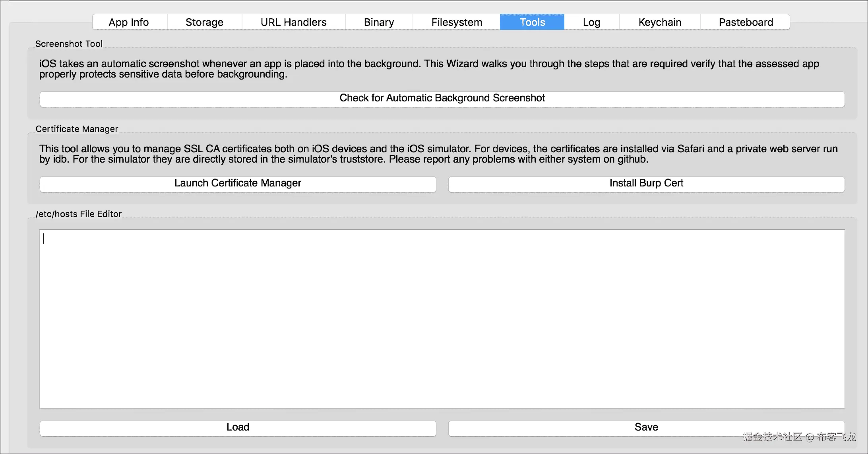View the Pasteboard tab
The height and width of the screenshot is (454, 868).
pos(746,22)
